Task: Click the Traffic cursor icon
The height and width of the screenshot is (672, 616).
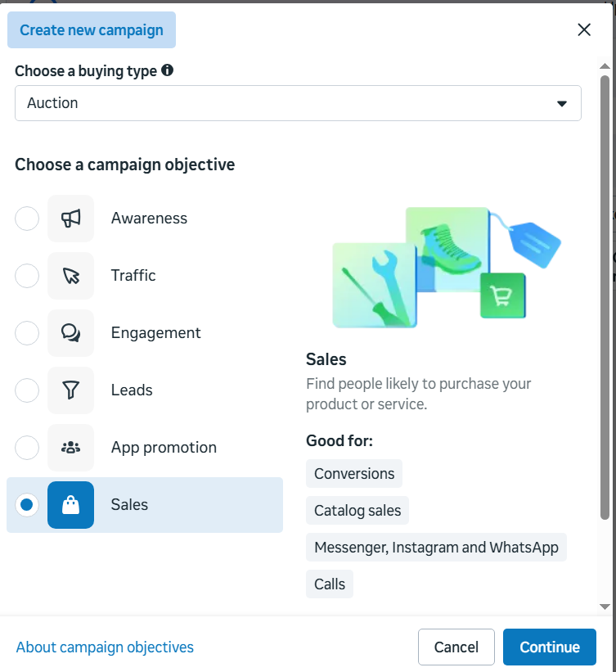Action: click(x=70, y=276)
